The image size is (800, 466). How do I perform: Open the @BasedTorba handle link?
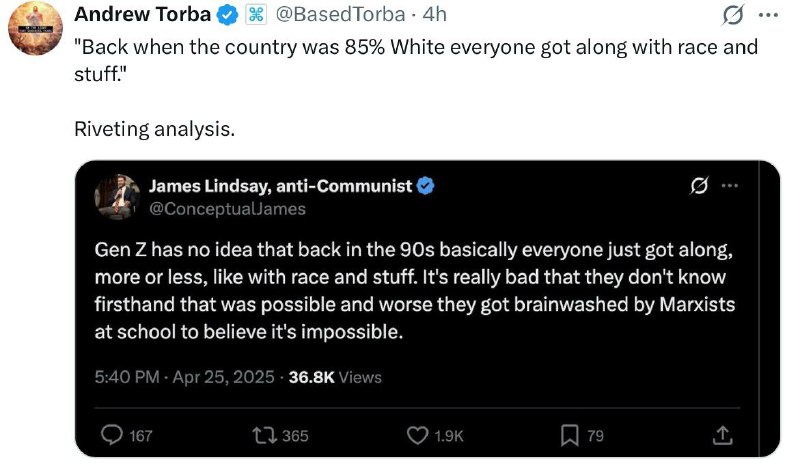(340, 15)
